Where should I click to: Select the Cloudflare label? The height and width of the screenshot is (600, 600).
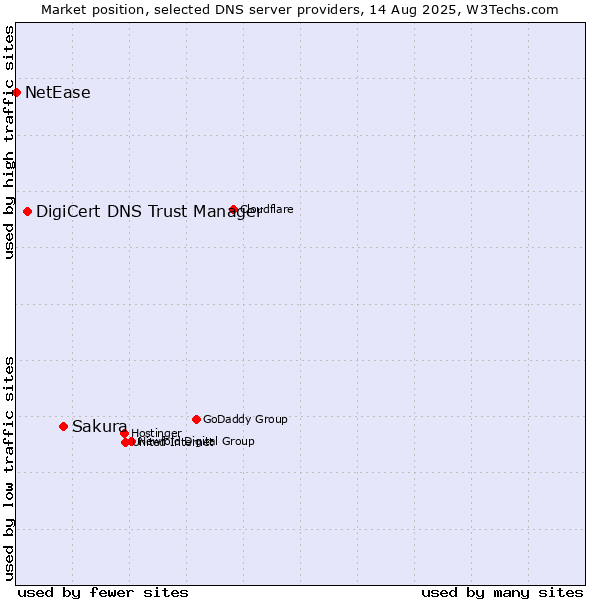coord(267,209)
